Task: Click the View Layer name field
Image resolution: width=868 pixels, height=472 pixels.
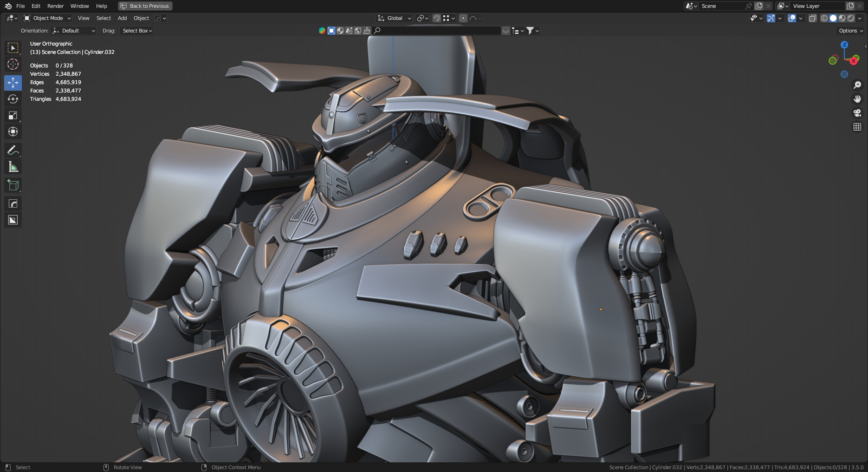Action: click(x=818, y=6)
